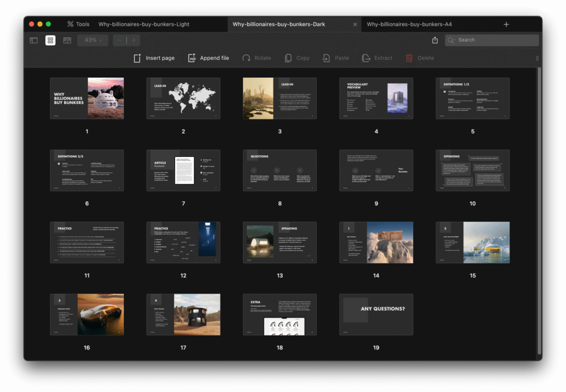Click into the Search field
This screenshot has width=566, height=392.
(492, 40)
